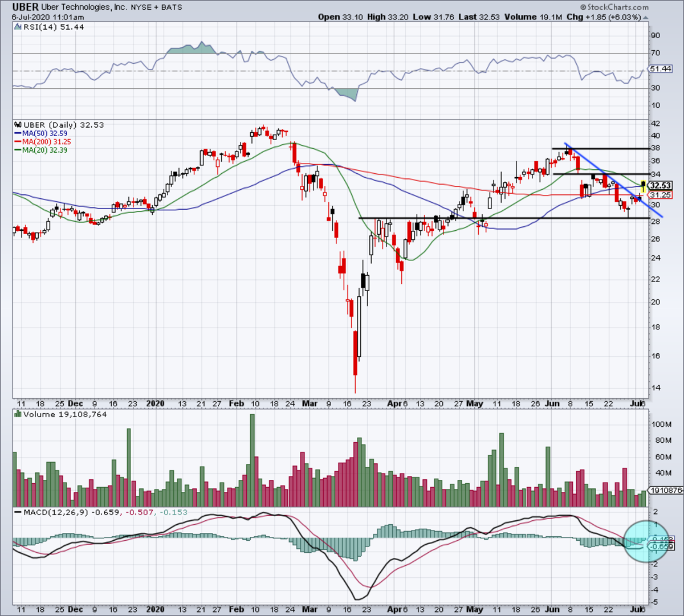Click the -5 label on the MACD axis
This screenshot has height=616, width=684.
[x=655, y=602]
